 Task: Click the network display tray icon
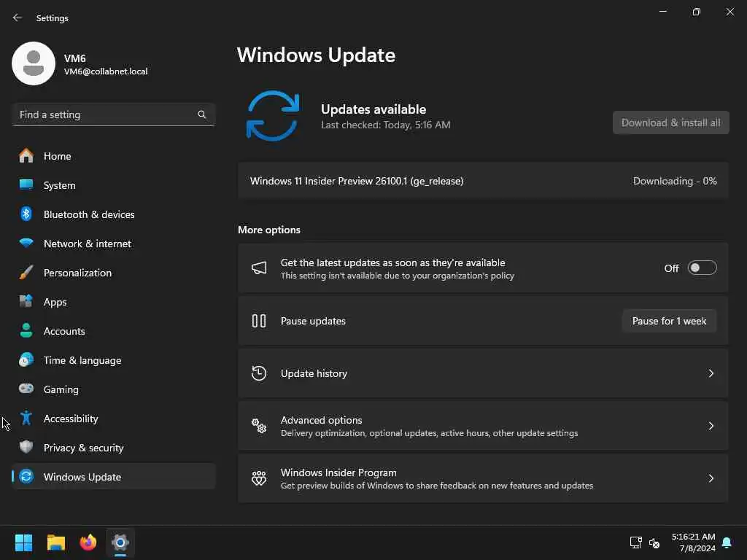[635, 542]
